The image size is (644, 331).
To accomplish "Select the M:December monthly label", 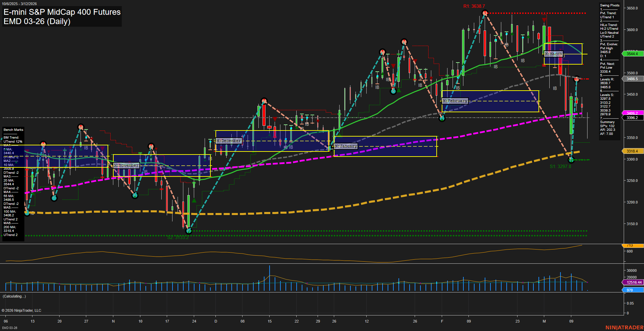I will (229, 141).
